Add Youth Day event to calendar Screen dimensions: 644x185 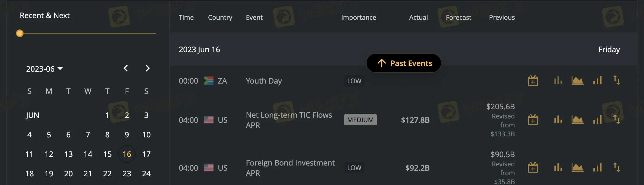tap(533, 80)
